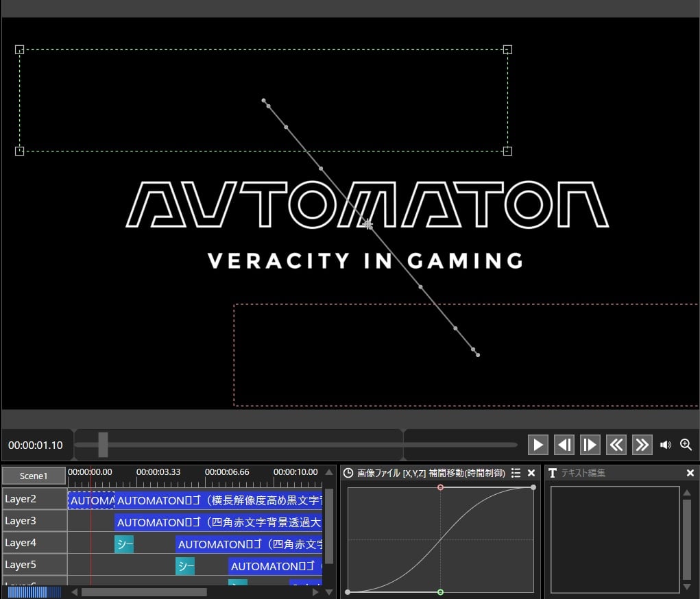Screen dimensions: 700x599
Task: Click the motion path's lower-right end point
Action: click(x=478, y=355)
